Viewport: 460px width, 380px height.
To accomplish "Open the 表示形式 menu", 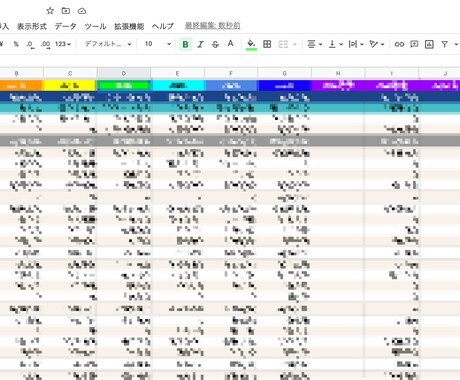I will pyautogui.click(x=32, y=26).
